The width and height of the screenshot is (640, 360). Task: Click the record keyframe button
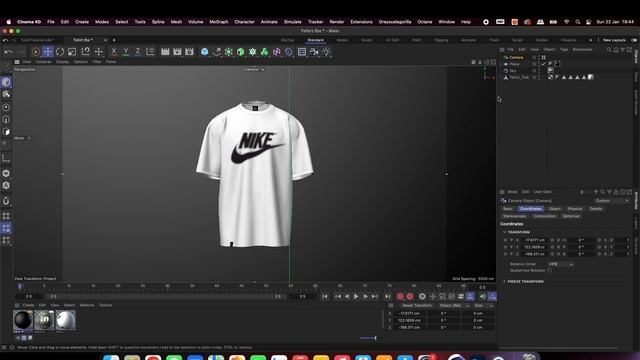click(x=400, y=296)
